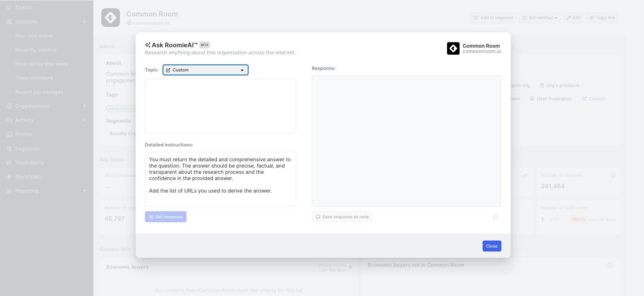The width and height of the screenshot is (644, 296).
Task: Click the Search magnifier icon in sidebar
Action: click(x=9, y=7)
